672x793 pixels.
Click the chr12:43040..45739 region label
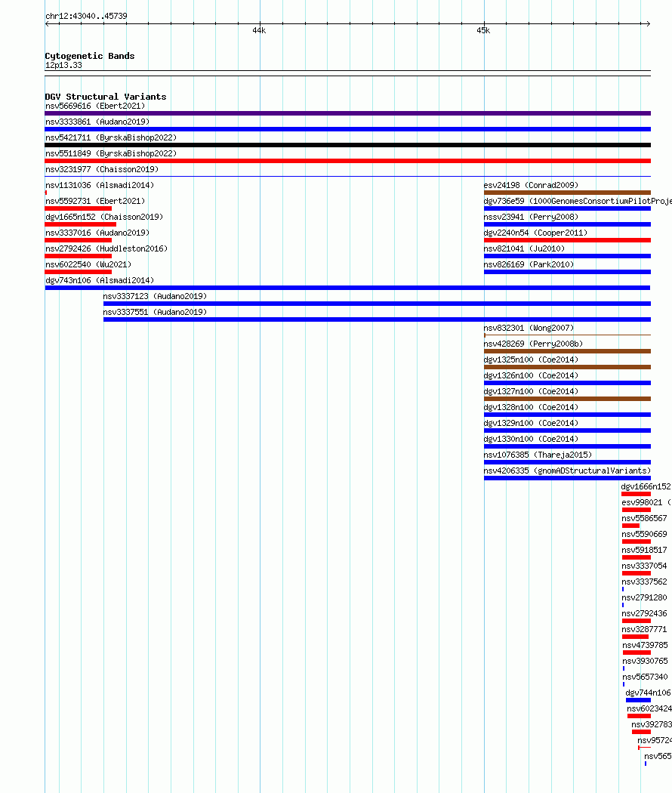[86, 16]
